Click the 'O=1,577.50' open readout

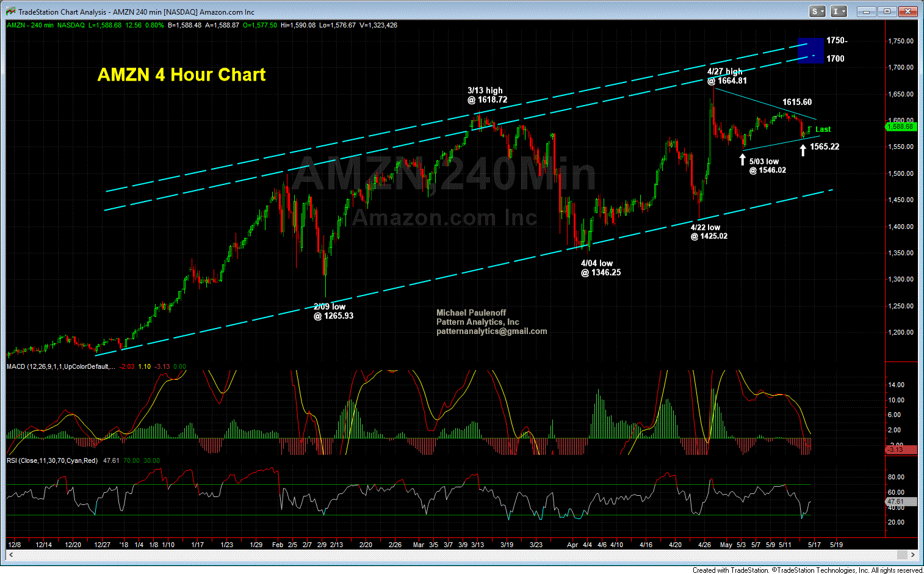[259, 25]
